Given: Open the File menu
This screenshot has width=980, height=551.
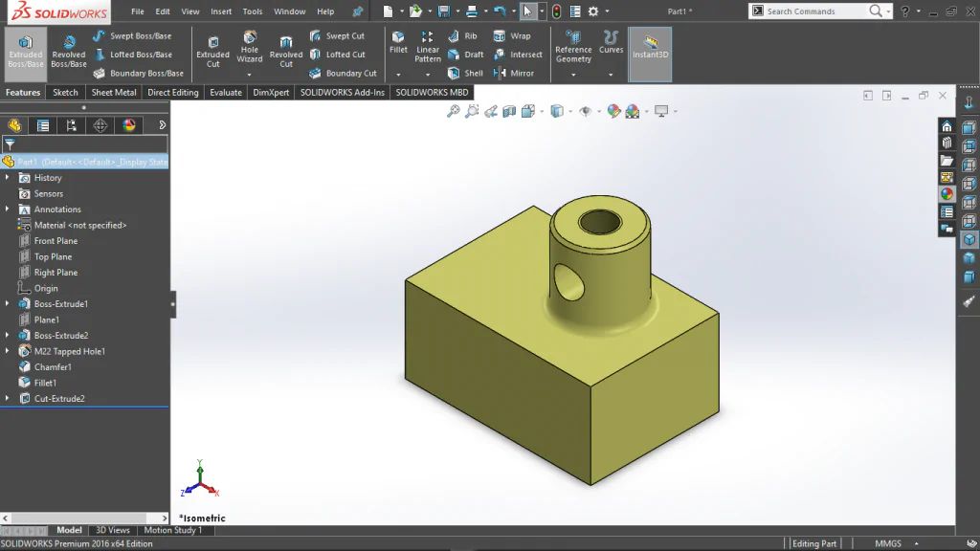Looking at the screenshot, I should (138, 11).
